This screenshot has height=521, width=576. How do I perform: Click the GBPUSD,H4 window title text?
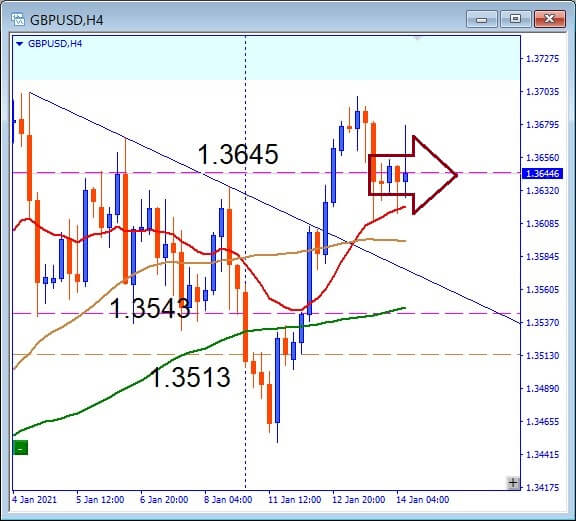66,20
